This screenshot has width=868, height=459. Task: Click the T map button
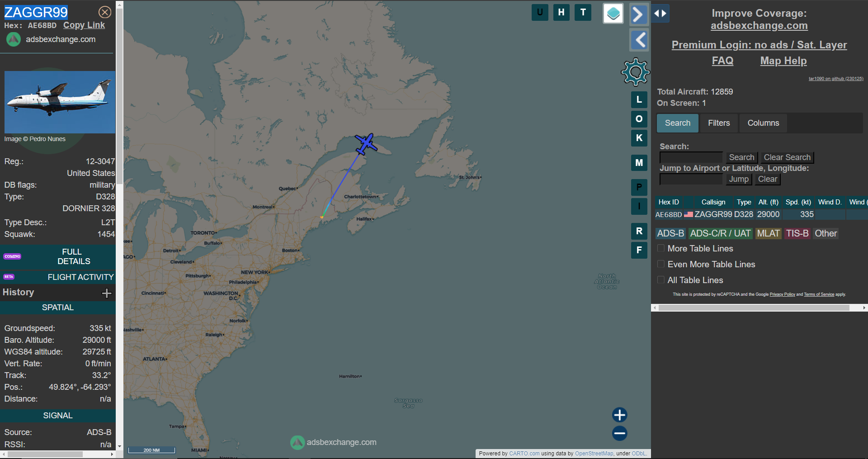(x=583, y=12)
